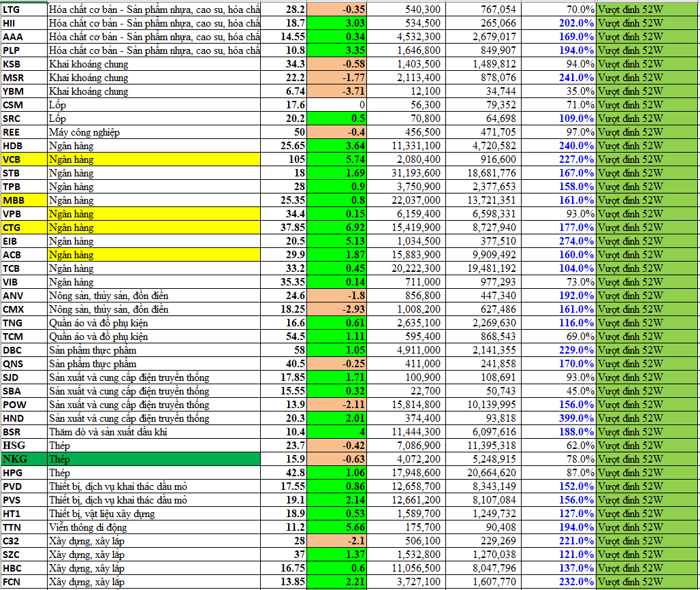Click the DBC closing price 58
The image size is (700, 590).
coord(284,350)
